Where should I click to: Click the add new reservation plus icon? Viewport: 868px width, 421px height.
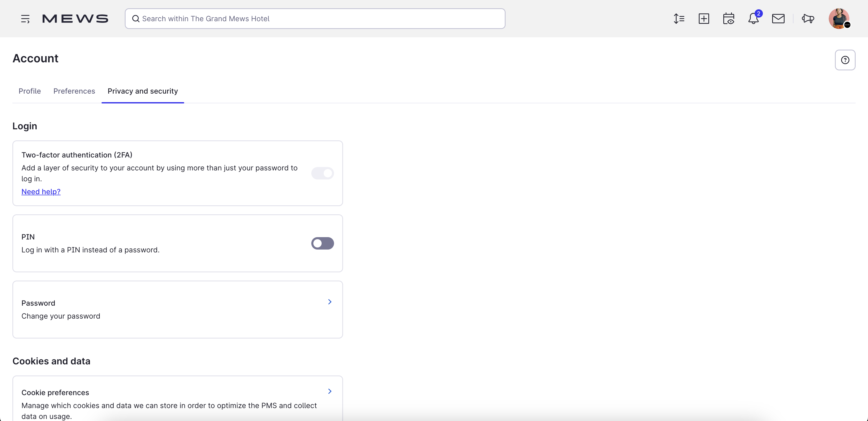704,19
